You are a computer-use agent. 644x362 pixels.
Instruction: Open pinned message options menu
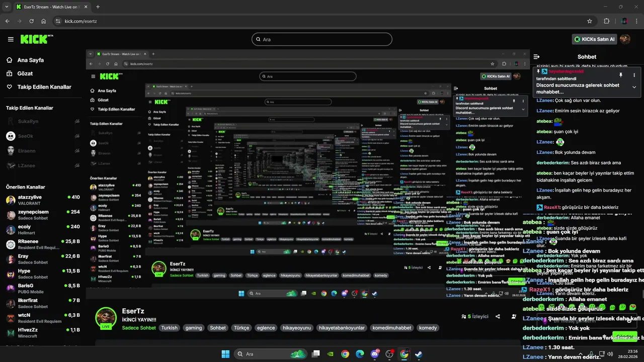pyautogui.click(x=634, y=75)
